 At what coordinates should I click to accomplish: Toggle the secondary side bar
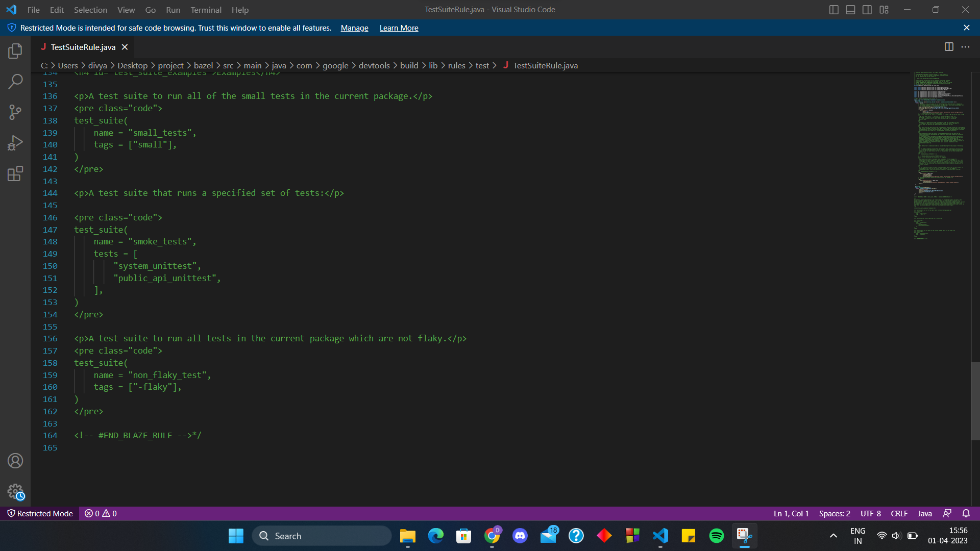coord(867,9)
